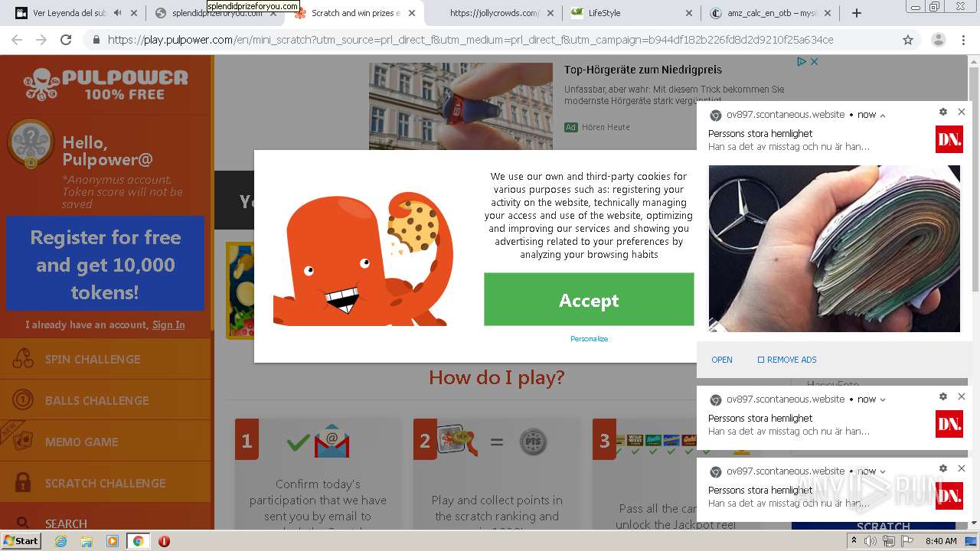Show hidden tray icons arrow
The width and height of the screenshot is (980, 551).
854,541
